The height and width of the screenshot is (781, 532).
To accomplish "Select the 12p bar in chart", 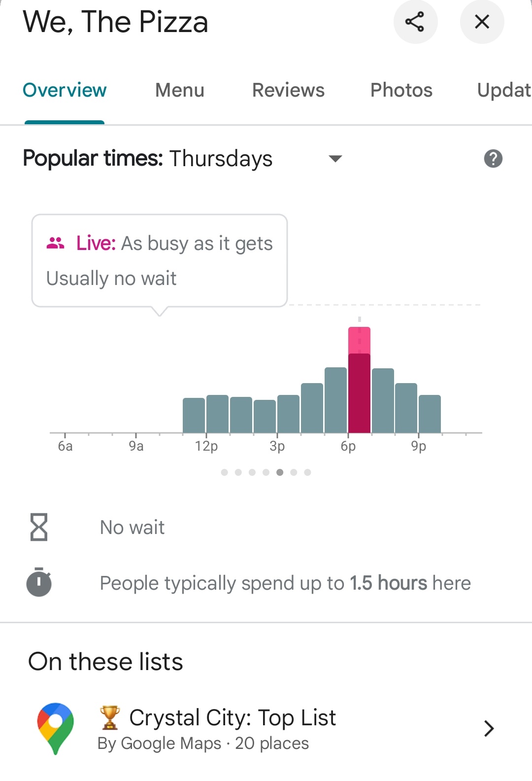I will pos(217,414).
